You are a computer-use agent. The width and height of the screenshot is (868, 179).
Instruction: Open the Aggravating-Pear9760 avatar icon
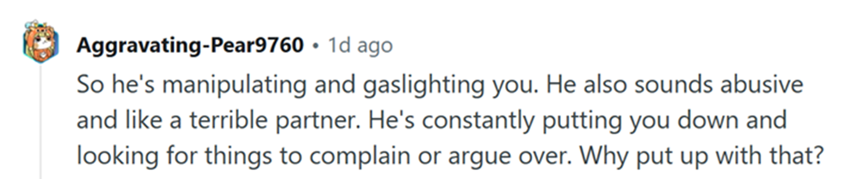pos(40,41)
